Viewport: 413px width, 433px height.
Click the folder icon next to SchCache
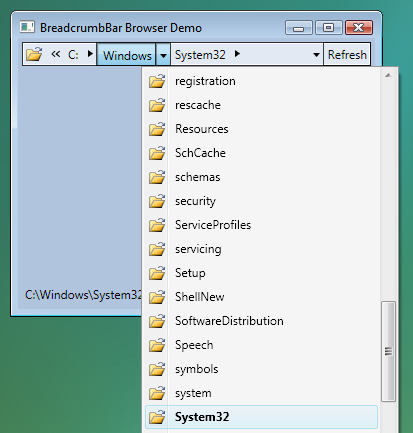pos(157,153)
